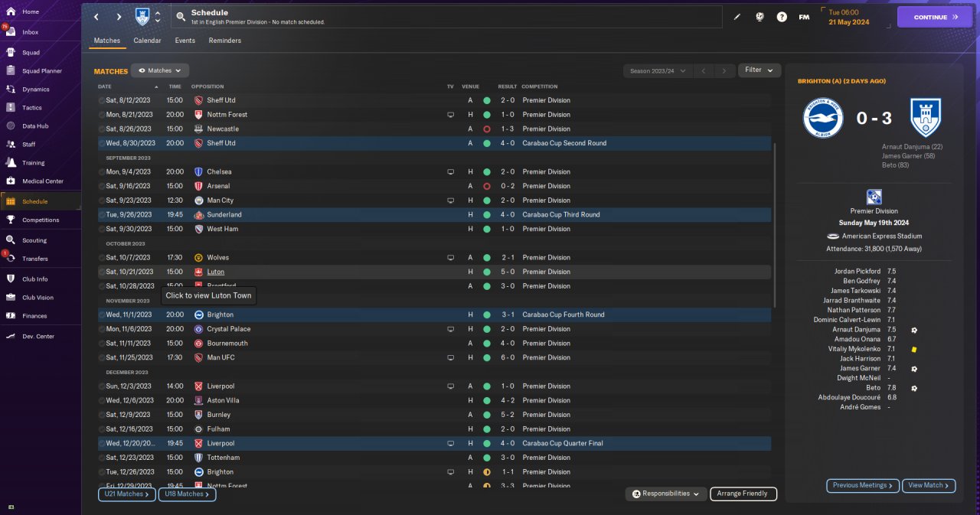Sort by the Result column header

click(x=508, y=86)
